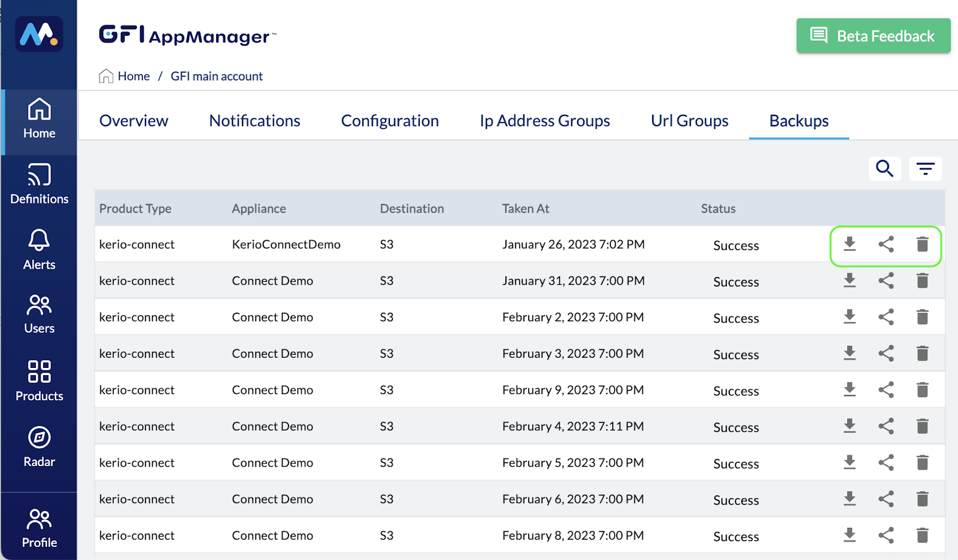Share the February 3, 2023 backup

tap(886, 354)
